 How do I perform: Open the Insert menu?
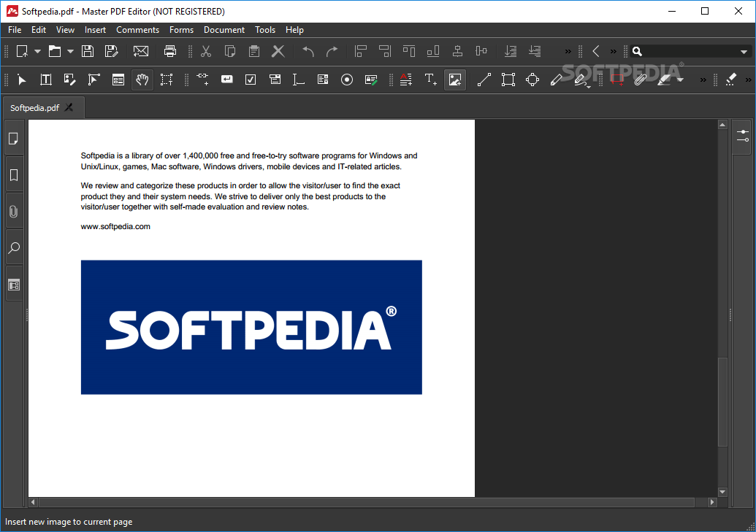click(95, 30)
